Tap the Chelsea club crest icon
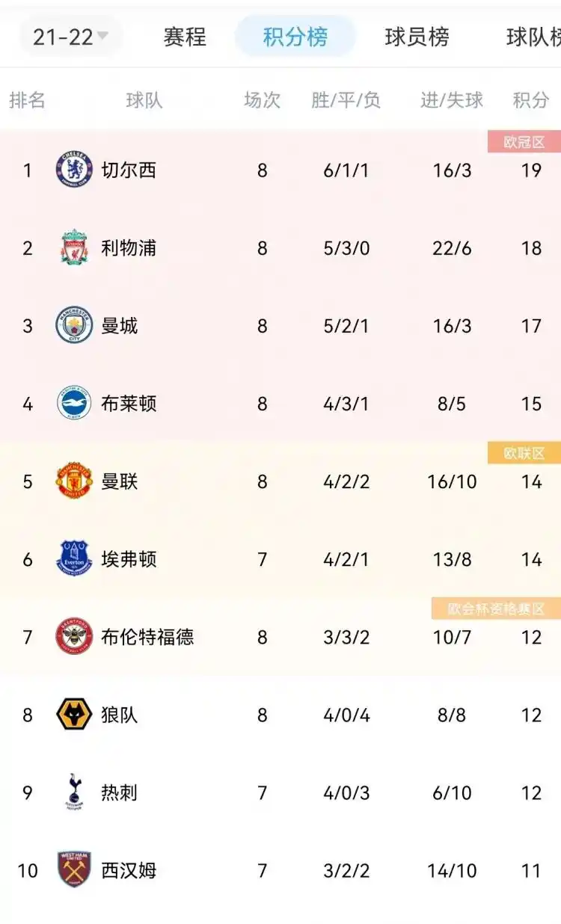 pyautogui.click(x=74, y=170)
